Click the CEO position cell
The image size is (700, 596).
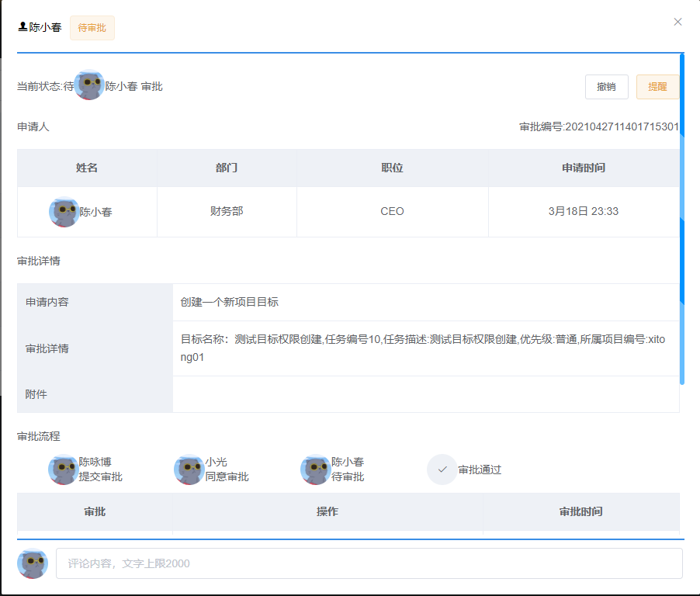[393, 211]
